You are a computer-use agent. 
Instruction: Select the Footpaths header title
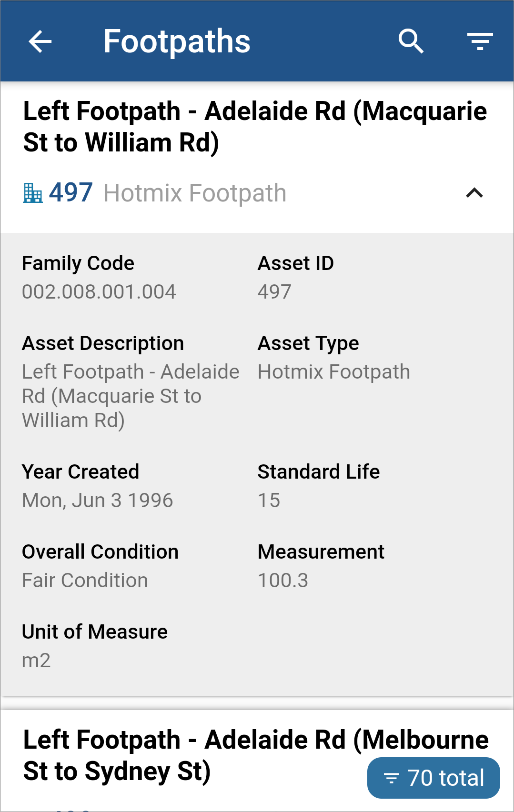(177, 41)
